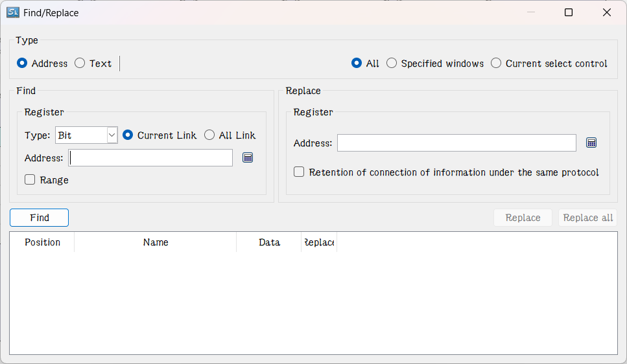Viewport: 627px width, 364px height.
Task: Maximize the Find/Replace window
Action: [569, 12]
